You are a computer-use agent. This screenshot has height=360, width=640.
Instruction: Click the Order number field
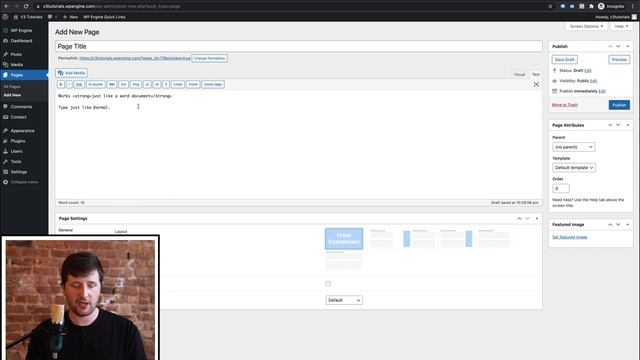coord(561,189)
